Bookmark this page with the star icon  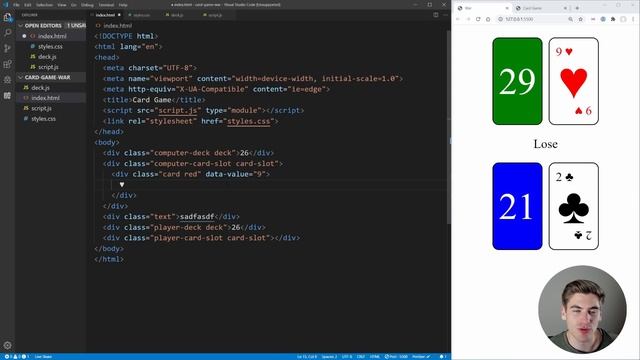pos(580,19)
